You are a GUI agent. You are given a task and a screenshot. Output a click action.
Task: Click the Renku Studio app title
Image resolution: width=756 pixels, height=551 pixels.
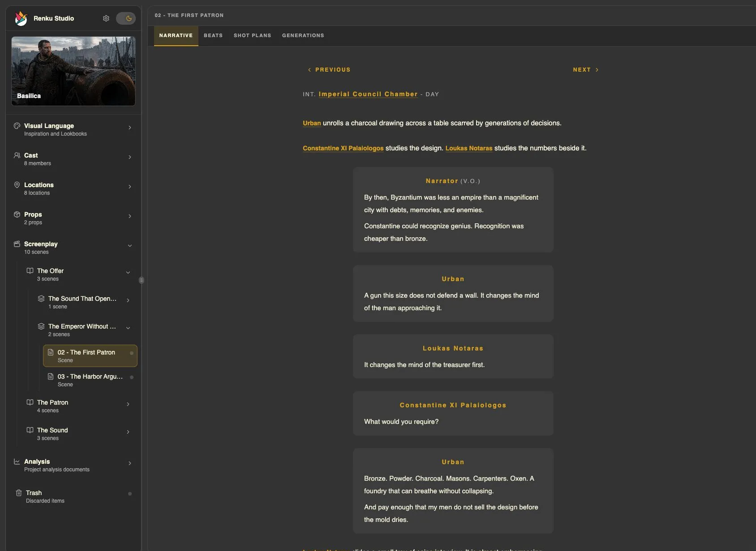(54, 18)
